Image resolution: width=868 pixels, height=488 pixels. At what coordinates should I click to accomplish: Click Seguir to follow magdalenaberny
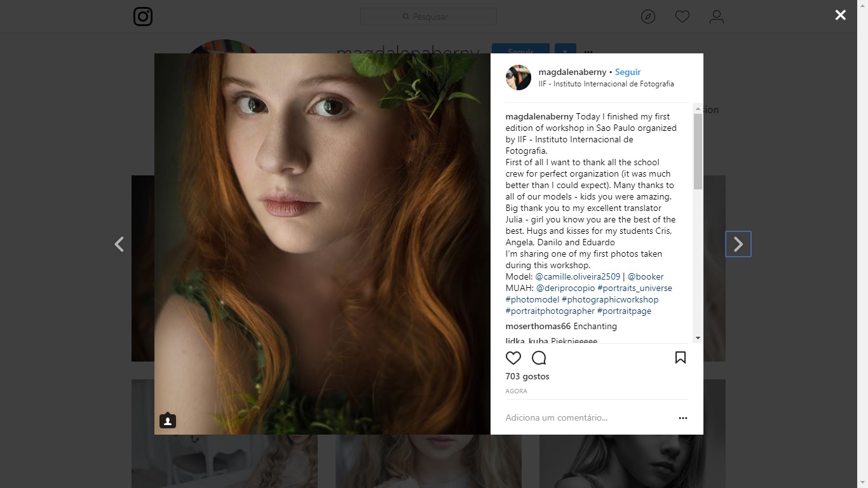click(x=627, y=72)
